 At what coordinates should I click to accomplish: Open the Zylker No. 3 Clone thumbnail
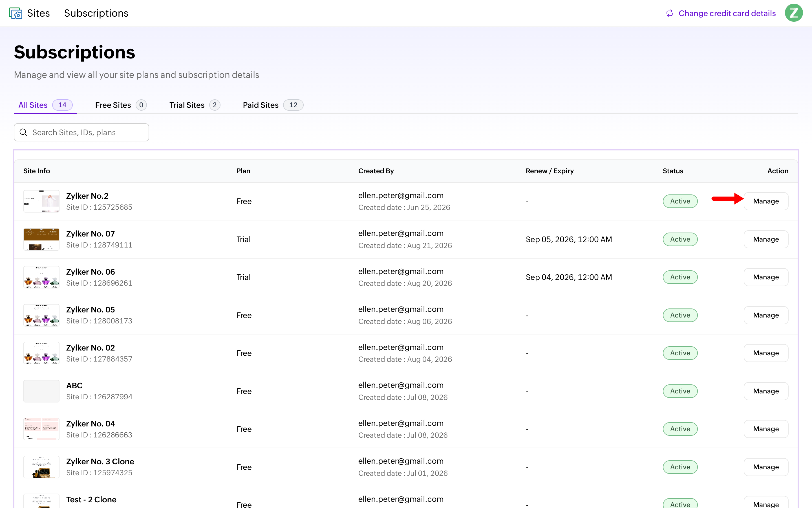click(x=41, y=467)
